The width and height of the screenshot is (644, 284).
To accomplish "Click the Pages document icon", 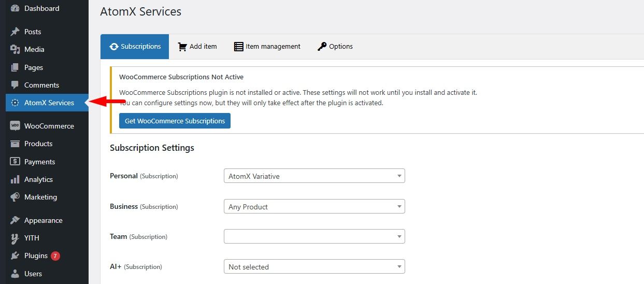I will coord(15,67).
